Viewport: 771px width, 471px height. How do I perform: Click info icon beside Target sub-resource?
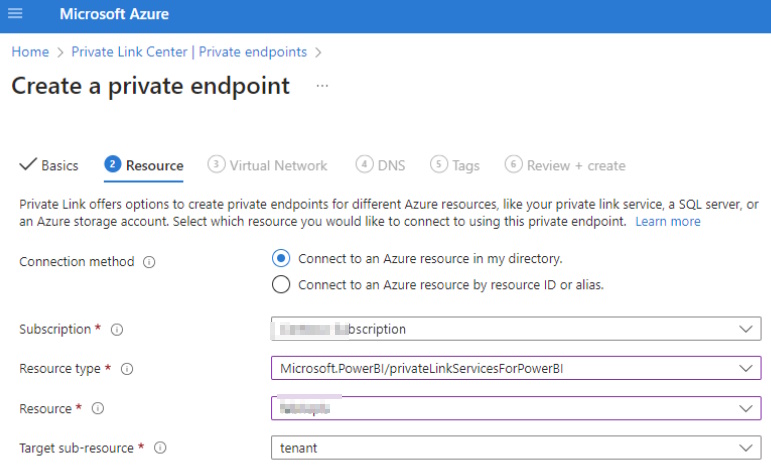point(160,448)
